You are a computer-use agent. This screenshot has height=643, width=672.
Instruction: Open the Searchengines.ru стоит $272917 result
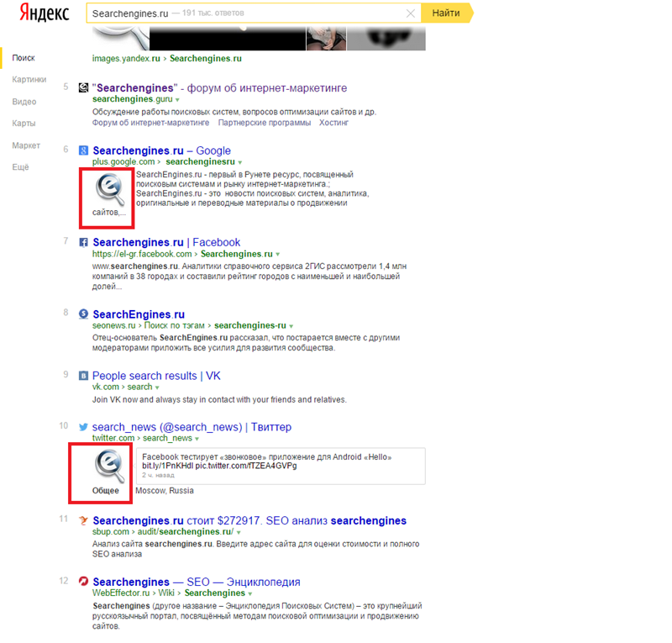(x=249, y=520)
